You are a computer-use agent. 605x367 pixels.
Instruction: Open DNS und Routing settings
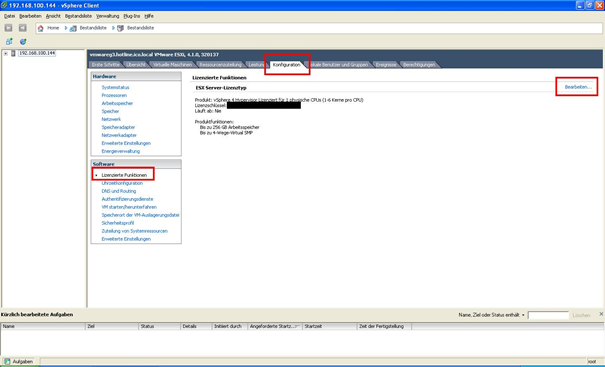(x=119, y=191)
